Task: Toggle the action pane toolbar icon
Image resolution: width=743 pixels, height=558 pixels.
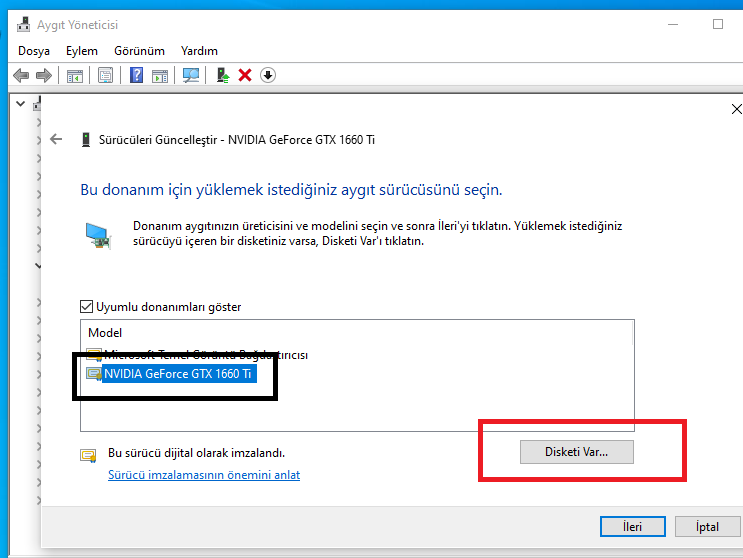Action: point(160,75)
